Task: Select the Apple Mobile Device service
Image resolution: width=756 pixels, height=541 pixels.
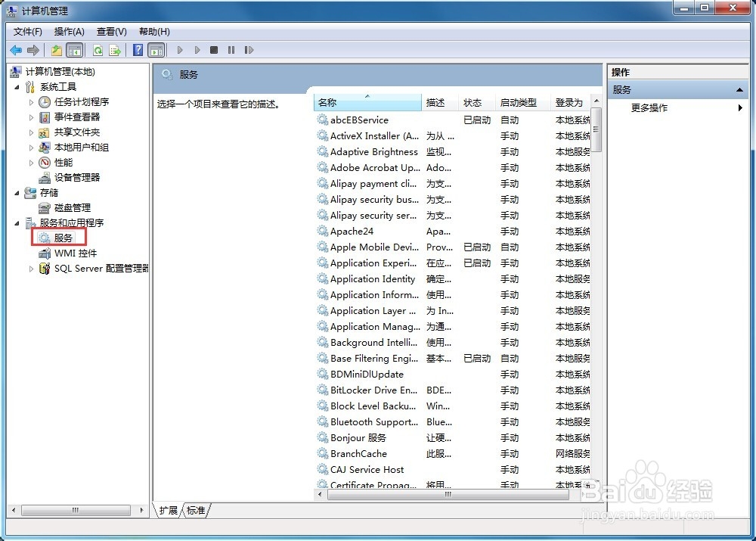Action: coord(453,247)
